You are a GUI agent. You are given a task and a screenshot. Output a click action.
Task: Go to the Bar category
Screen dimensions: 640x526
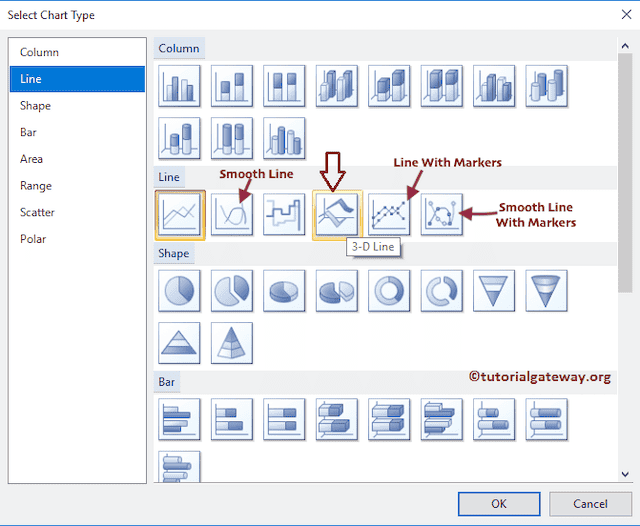tap(77, 132)
